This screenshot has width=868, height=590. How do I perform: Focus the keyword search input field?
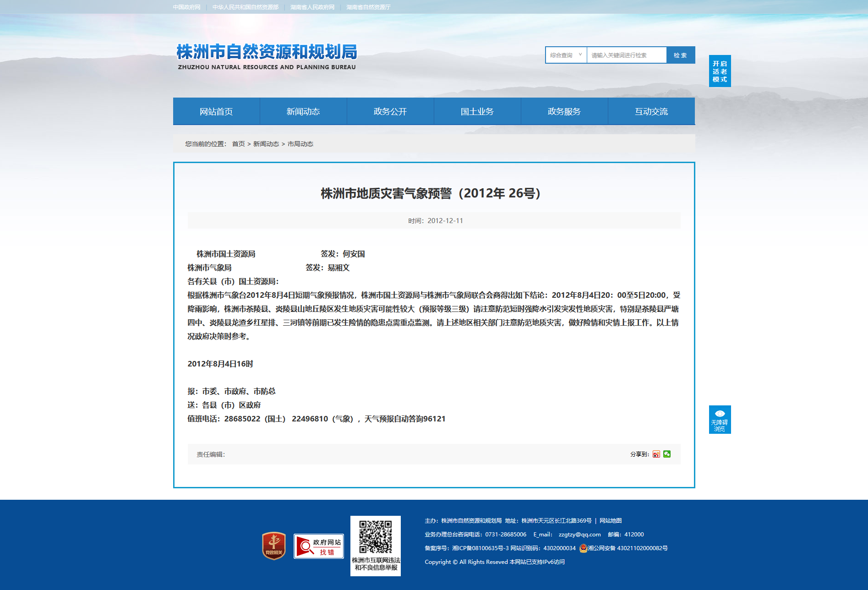click(x=626, y=55)
